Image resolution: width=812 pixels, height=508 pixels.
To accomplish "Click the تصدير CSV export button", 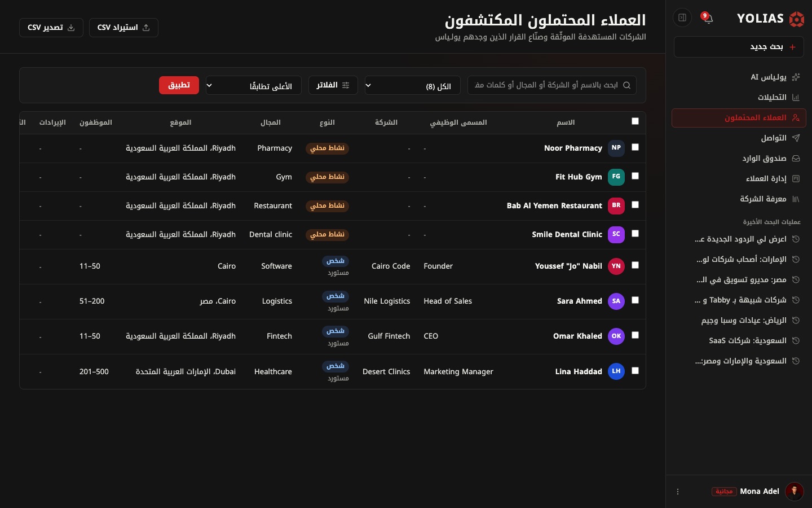I will click(x=51, y=28).
